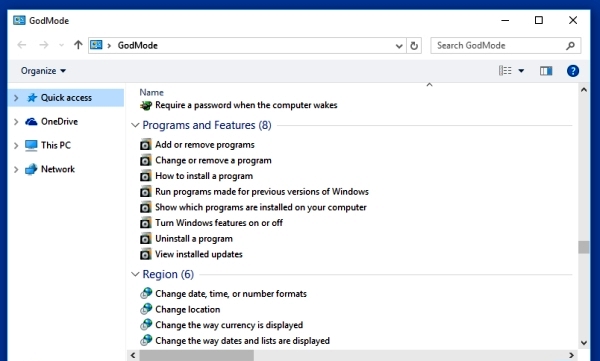
Task: Click globe icon beside Change date, time formats
Action: 146,294
